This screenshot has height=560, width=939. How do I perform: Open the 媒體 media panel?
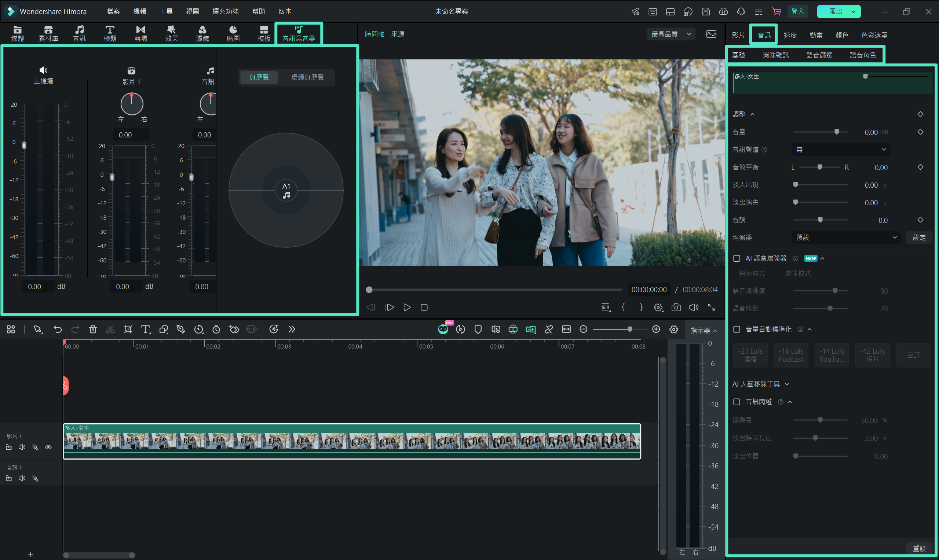pyautogui.click(x=17, y=34)
